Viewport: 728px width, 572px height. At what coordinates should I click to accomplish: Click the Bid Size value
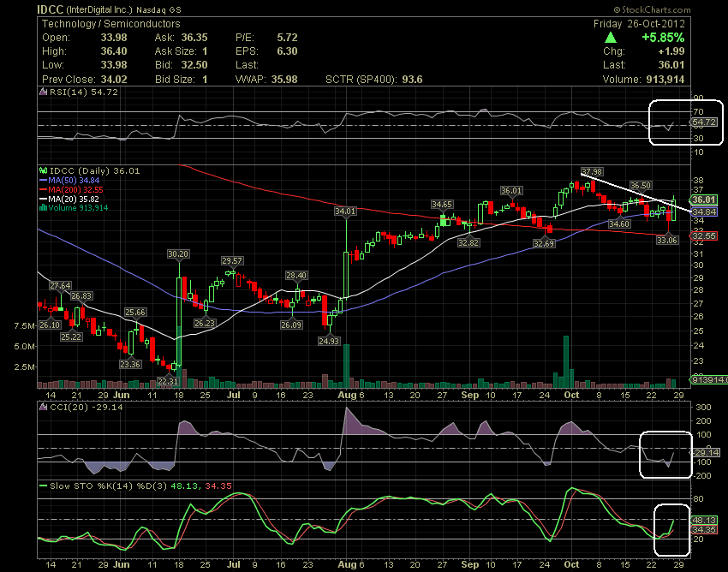point(205,80)
